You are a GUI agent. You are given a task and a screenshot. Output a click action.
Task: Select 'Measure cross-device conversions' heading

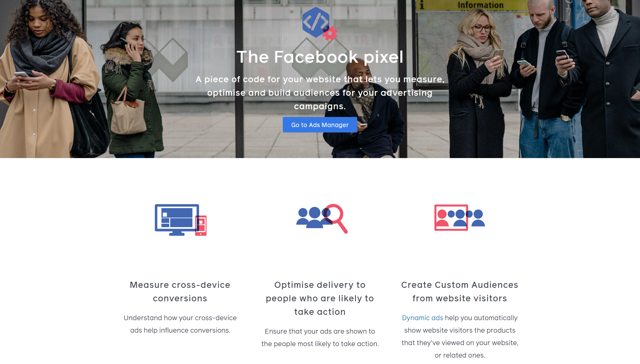180,292
